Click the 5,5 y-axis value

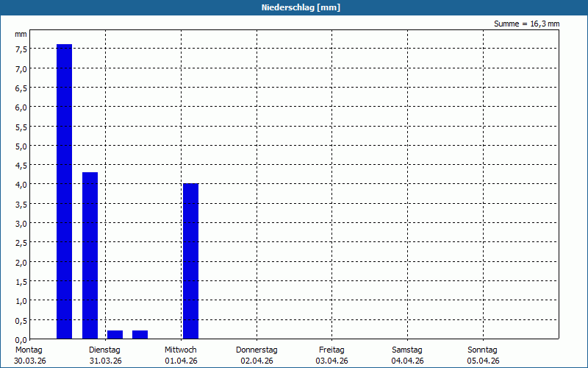point(21,127)
